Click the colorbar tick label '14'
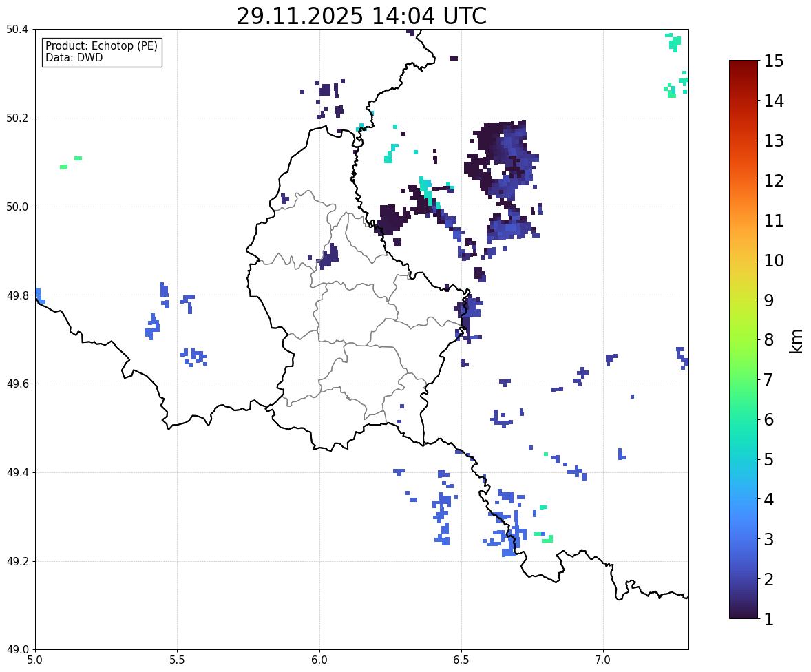Screen dimensions: 811x672 coord(774,101)
